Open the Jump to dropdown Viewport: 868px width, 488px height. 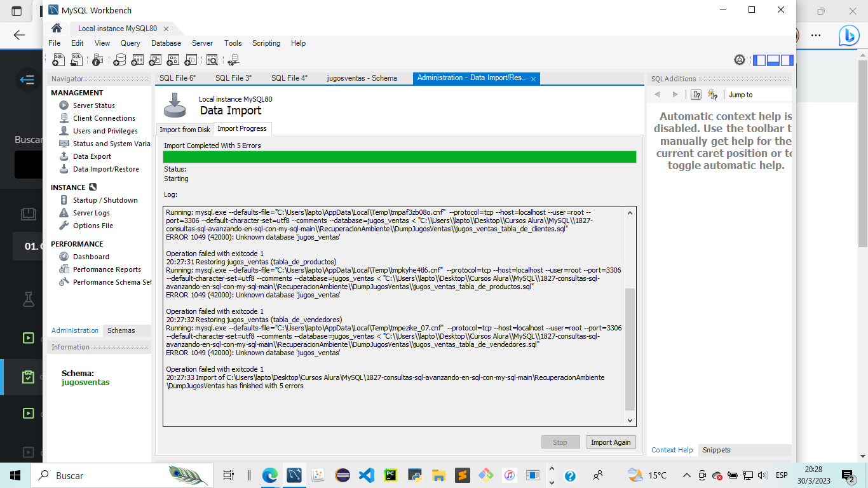759,95
